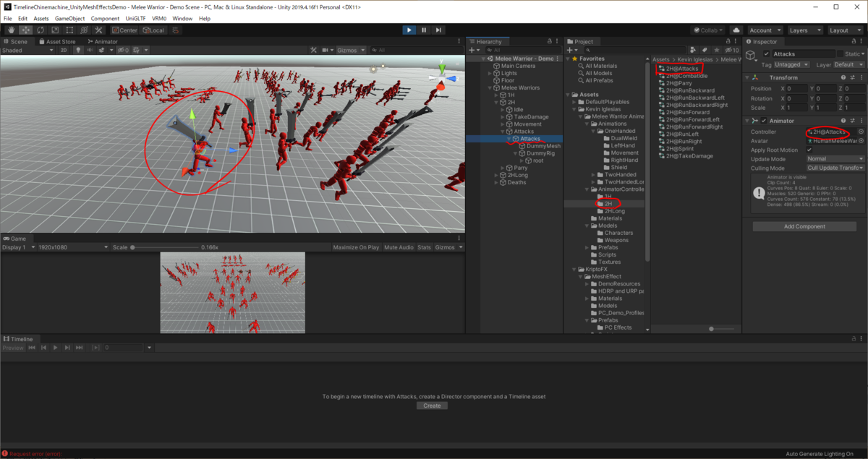Select 2H@Parry animator controller
This screenshot has height=459, width=868.
(679, 83)
